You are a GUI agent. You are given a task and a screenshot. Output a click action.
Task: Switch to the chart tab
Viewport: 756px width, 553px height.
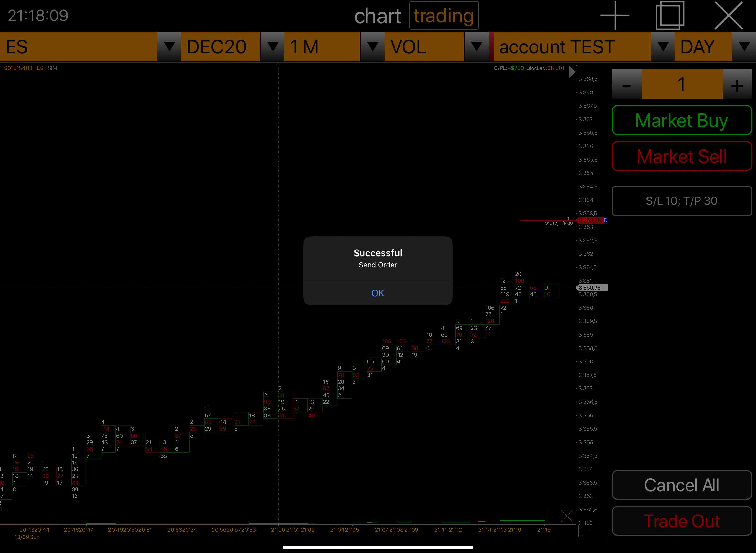(377, 16)
